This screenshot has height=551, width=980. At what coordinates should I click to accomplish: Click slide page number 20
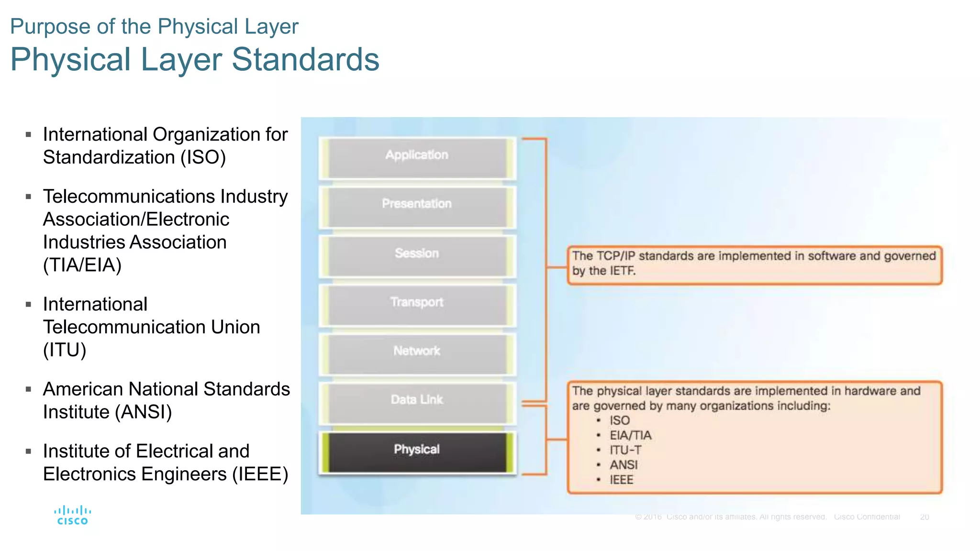point(924,517)
